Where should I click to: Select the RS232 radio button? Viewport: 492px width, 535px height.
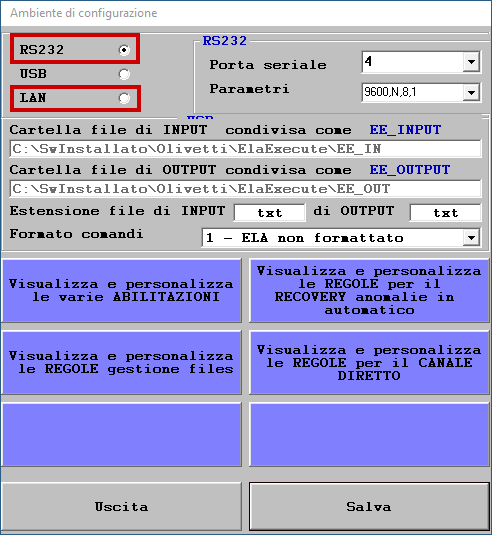tap(124, 50)
